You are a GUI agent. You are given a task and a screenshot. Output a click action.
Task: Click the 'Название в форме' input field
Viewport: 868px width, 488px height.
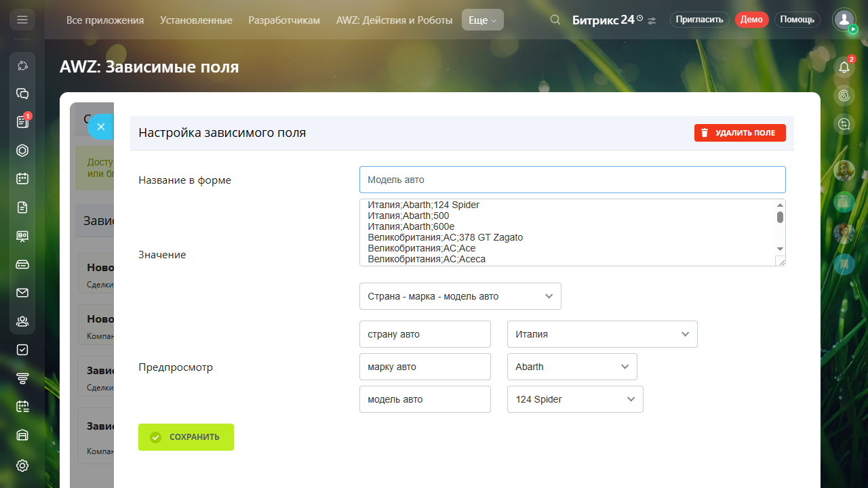(x=572, y=180)
